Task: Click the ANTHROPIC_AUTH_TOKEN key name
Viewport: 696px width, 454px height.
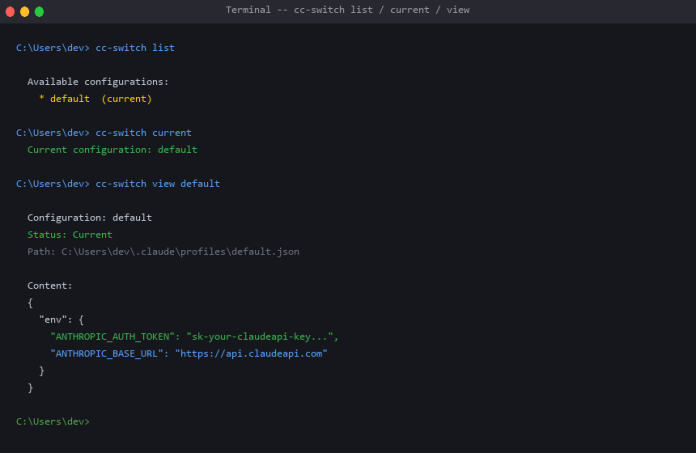Action: (x=112, y=337)
